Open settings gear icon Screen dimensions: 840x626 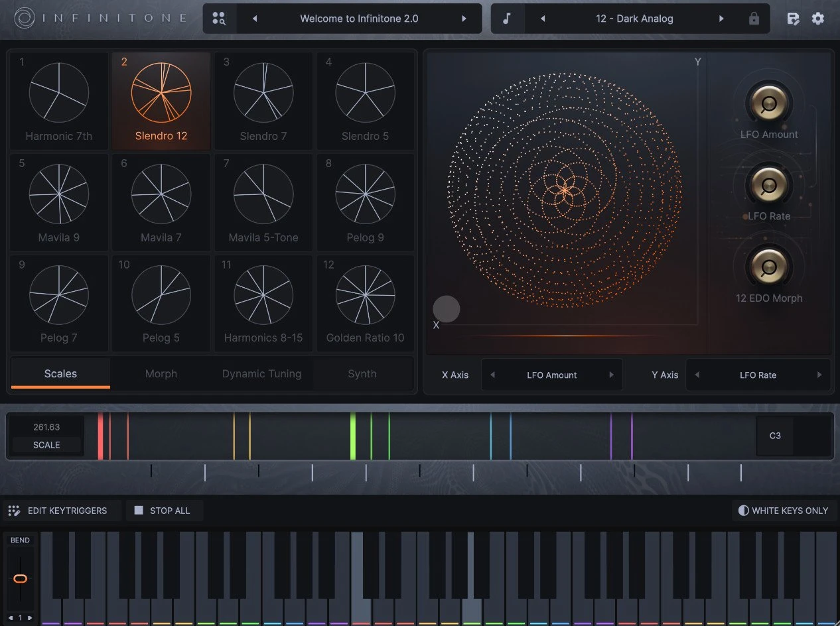tap(818, 19)
